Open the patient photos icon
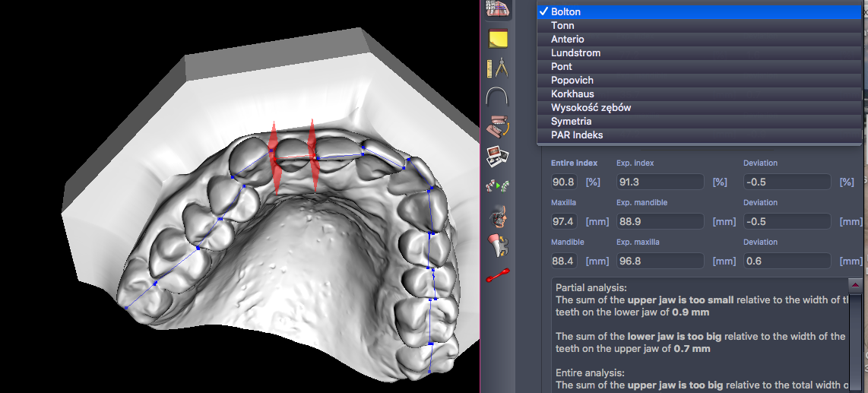 click(x=498, y=155)
